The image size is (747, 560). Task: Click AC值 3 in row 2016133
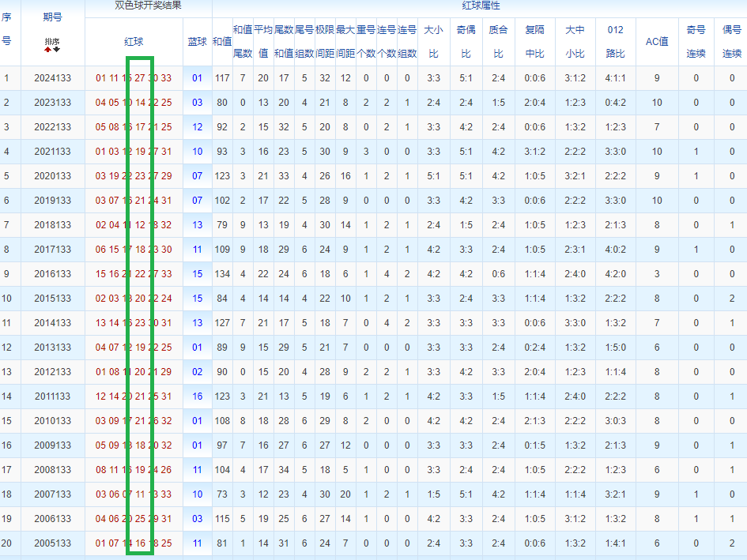tap(657, 274)
